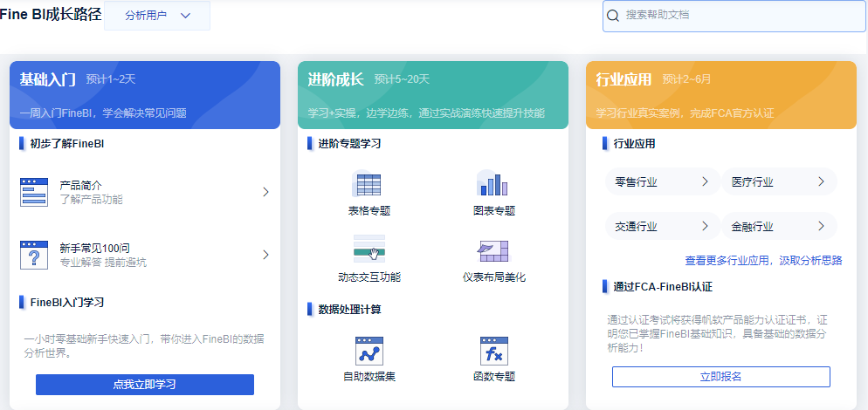Click the 医疗行业 chevron arrow
Viewport: 868px width, 410px height.
click(822, 181)
